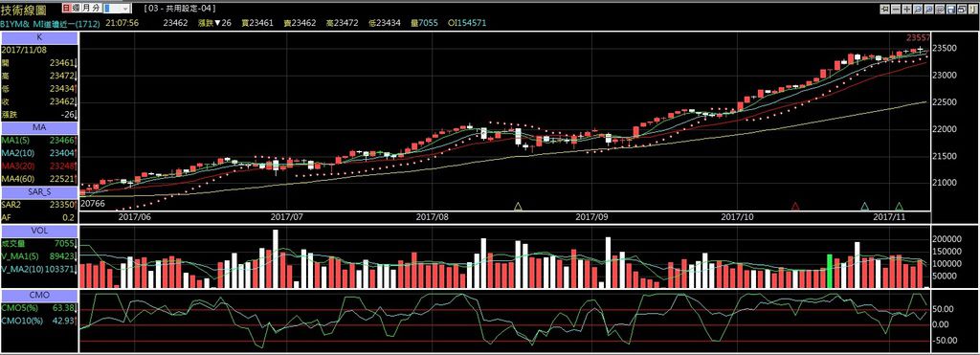980x355 pixels.
Task: Click the V_MA2(10) 103371 row
Action: click(38, 269)
